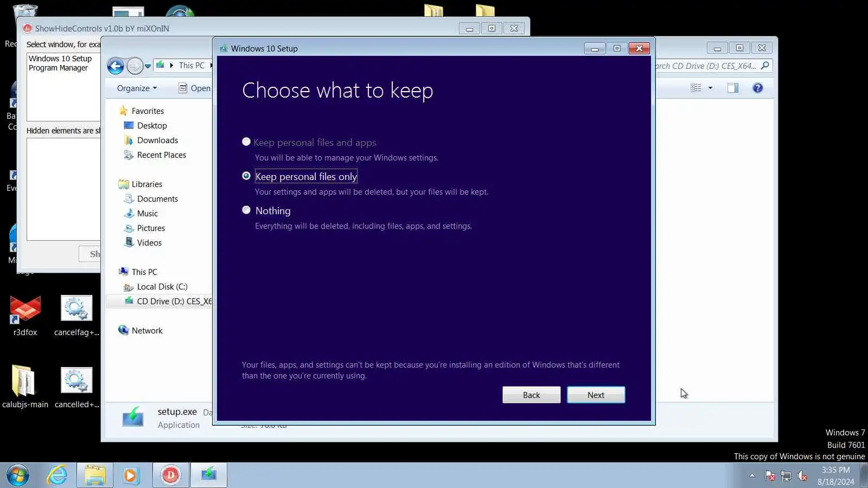Open Recent Places in the navigation pane
Image resolution: width=868 pixels, height=488 pixels.
[161, 155]
